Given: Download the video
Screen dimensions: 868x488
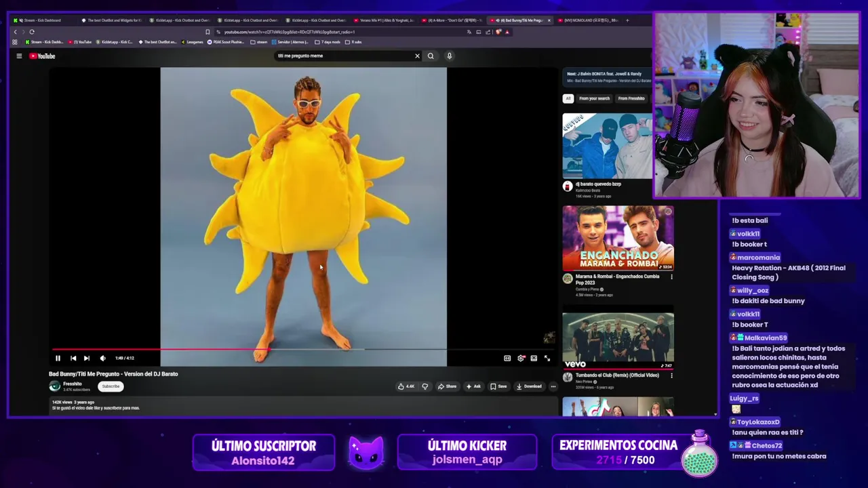Looking at the screenshot, I should tap(529, 386).
